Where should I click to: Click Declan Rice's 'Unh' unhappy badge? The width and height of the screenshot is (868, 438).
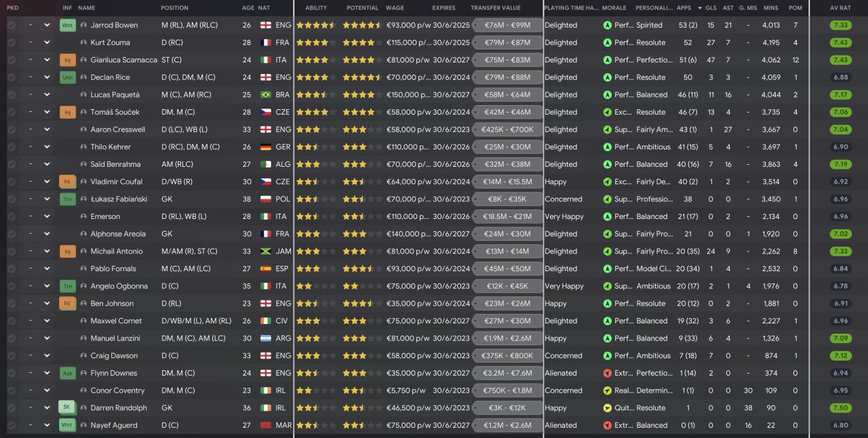point(68,77)
